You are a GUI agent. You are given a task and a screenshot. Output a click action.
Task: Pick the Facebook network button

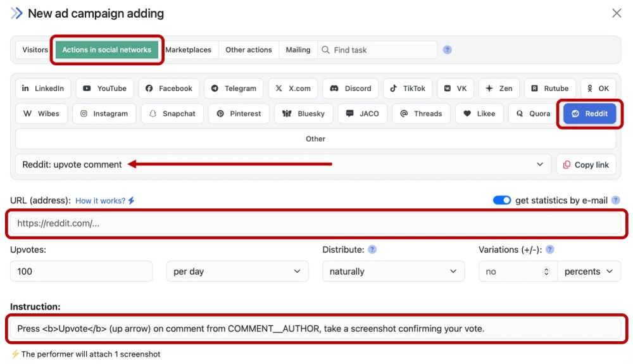(169, 89)
